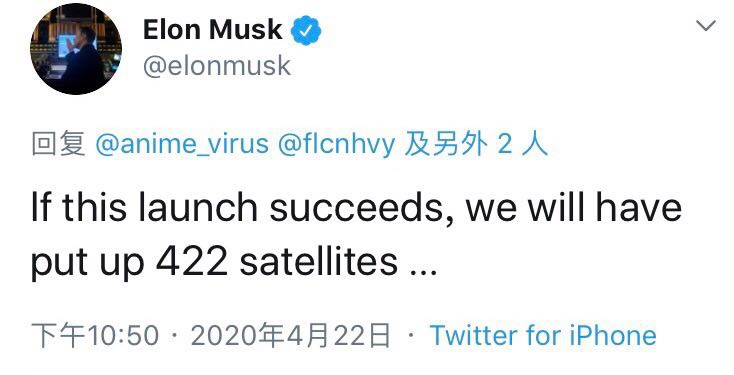The height and width of the screenshot is (375, 734).
Task: Click the number 422 in the tweet
Action: click(191, 262)
